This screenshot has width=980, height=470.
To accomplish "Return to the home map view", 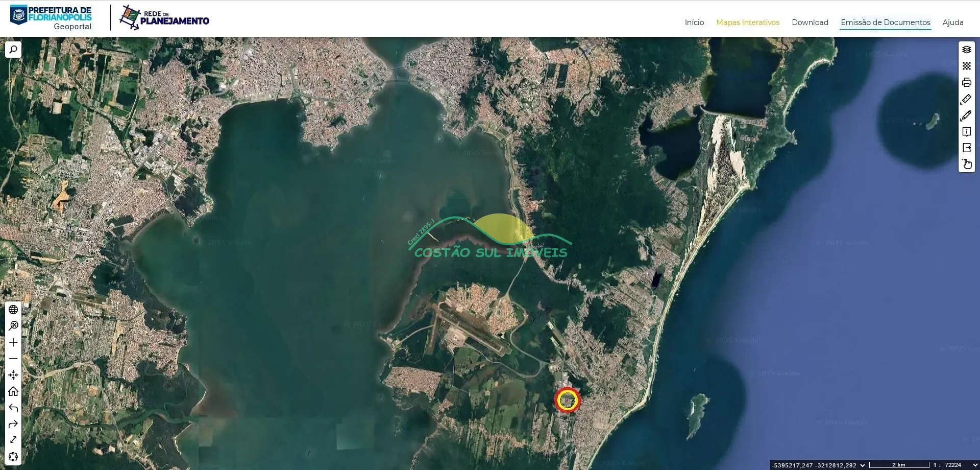I will [x=13, y=391].
